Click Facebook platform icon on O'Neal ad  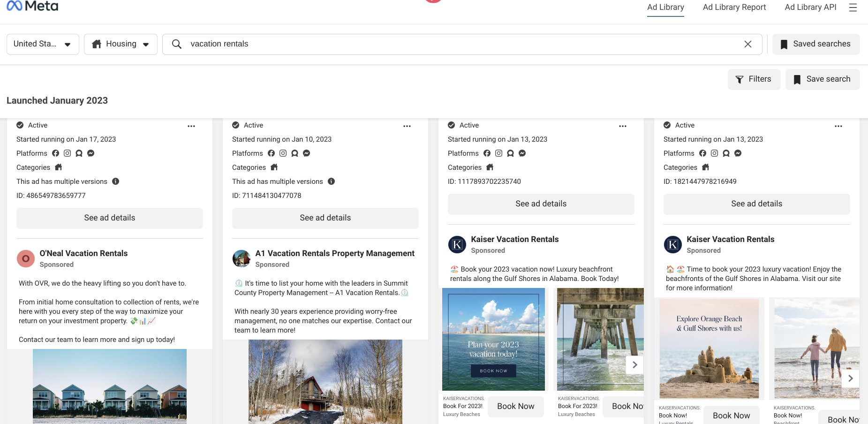(x=56, y=153)
